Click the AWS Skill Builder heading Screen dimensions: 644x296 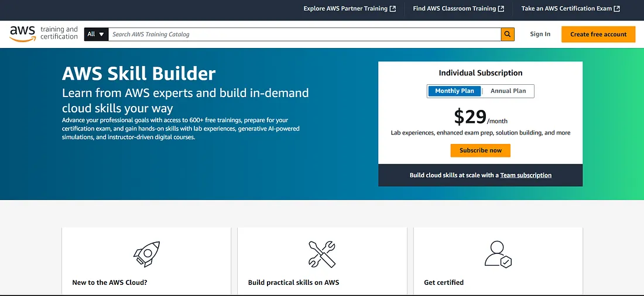[x=139, y=74]
